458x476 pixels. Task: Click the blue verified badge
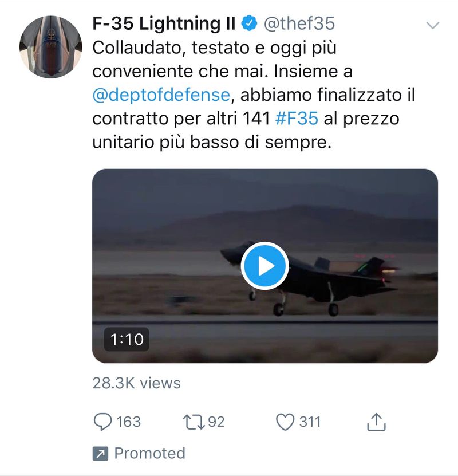pos(249,23)
